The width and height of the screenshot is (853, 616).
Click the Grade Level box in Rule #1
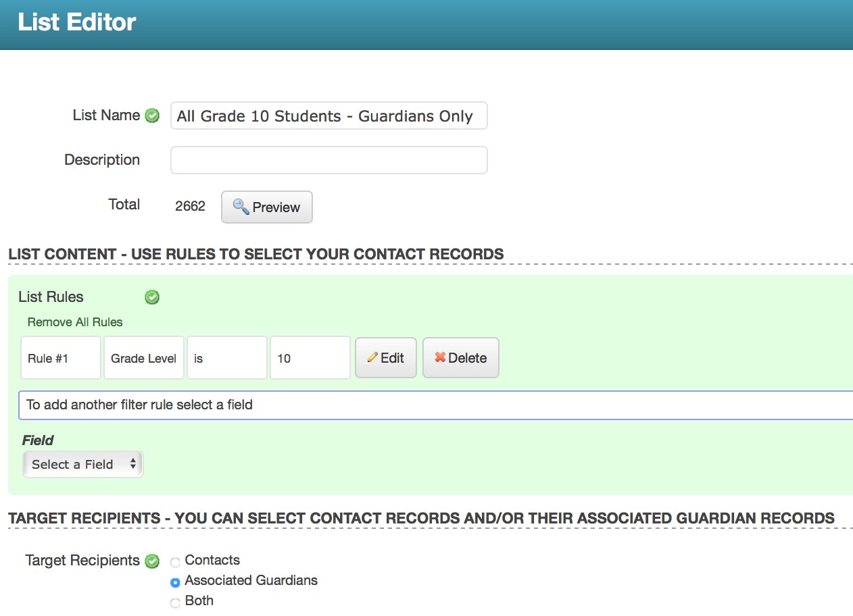[143, 357]
